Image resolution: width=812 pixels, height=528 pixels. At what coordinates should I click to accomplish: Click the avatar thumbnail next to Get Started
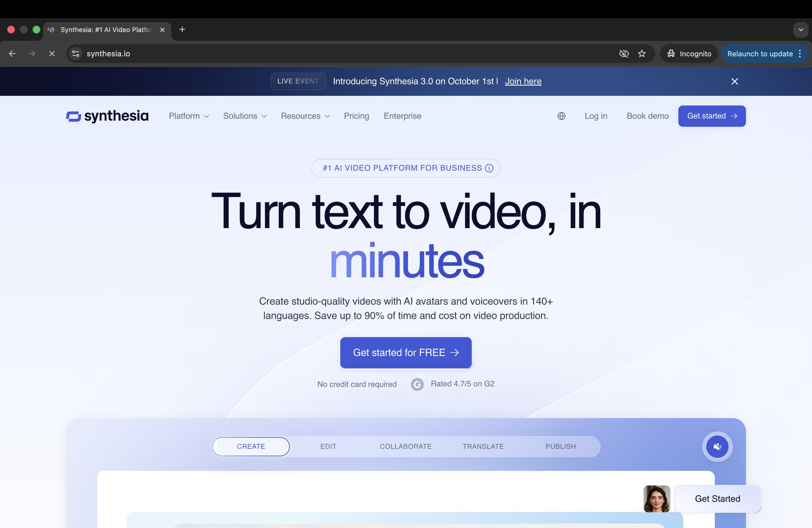tap(657, 498)
